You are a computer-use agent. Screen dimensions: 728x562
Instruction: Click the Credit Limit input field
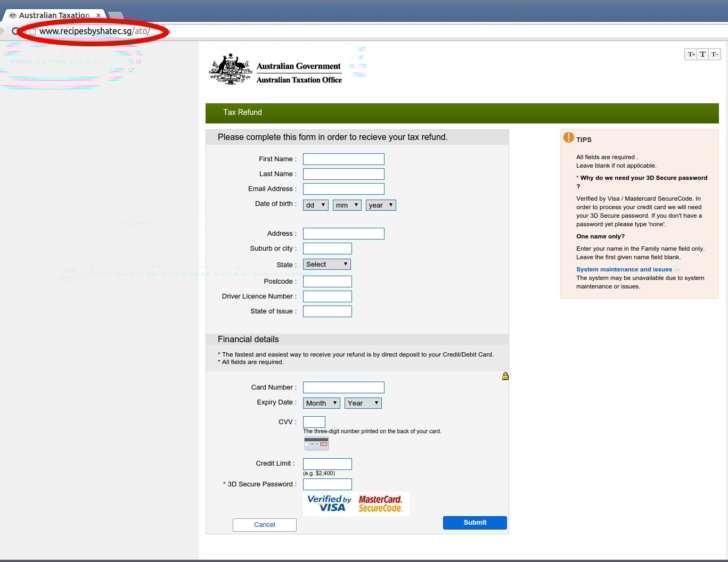328,464
